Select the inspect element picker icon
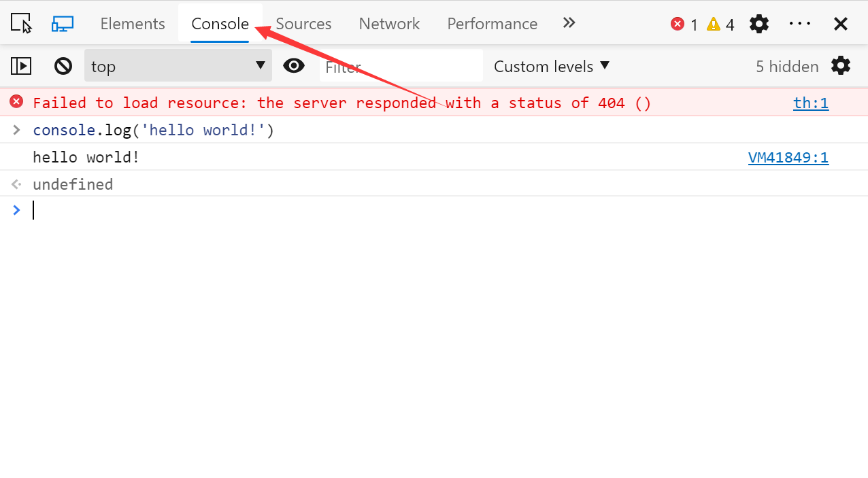The image size is (868, 478). tap(22, 24)
